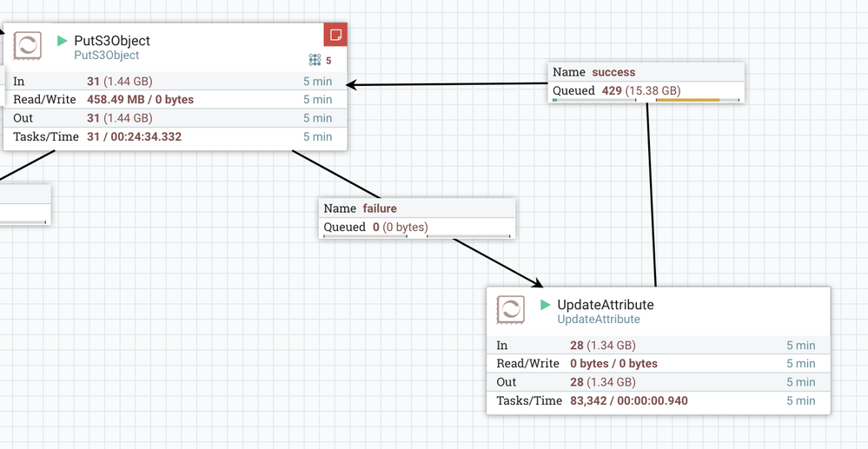Click PutS3Object Tasks/Time 31 / 00:24:34.332

click(135, 136)
